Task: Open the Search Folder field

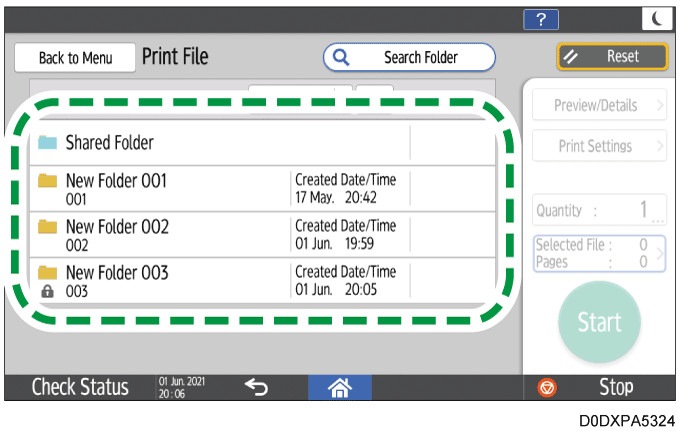Action: tap(409, 57)
